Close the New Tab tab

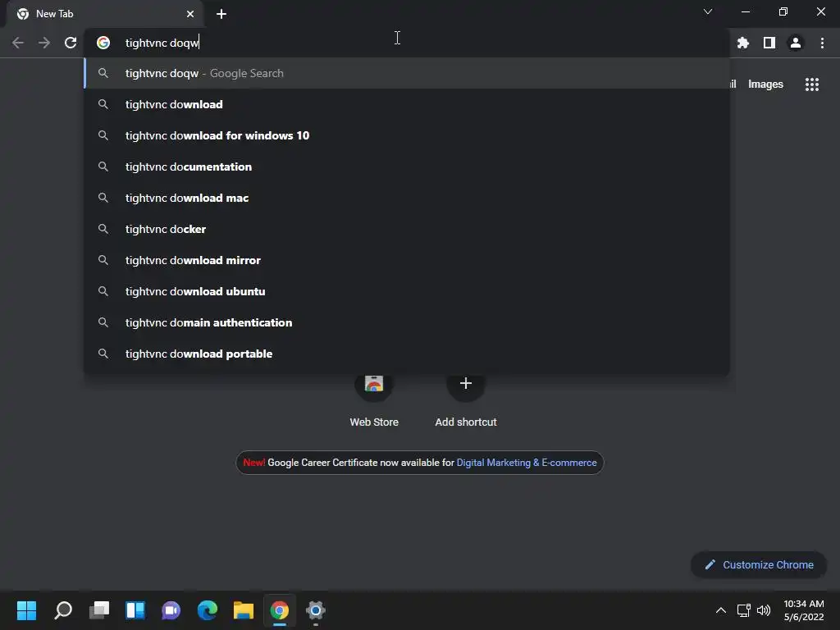(190, 14)
